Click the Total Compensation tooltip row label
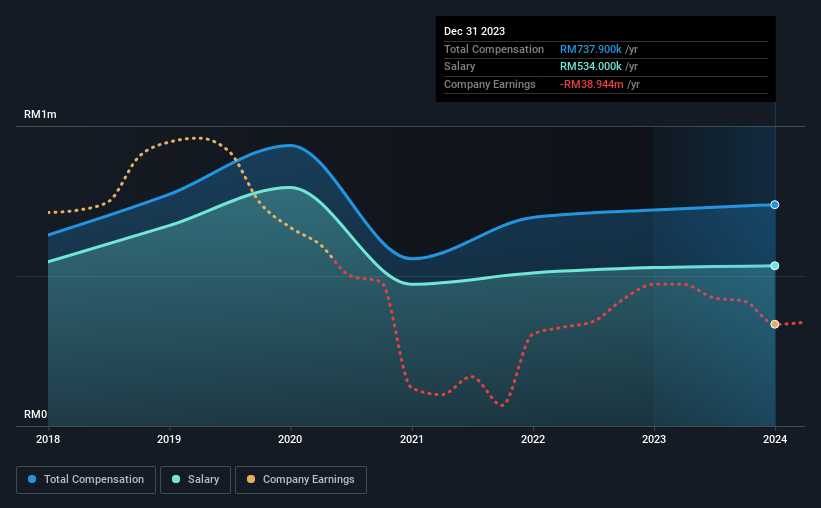821x508 pixels. (494, 49)
